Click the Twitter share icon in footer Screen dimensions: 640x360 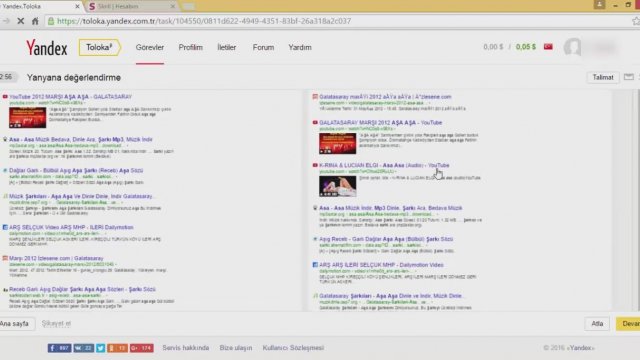click(100, 348)
